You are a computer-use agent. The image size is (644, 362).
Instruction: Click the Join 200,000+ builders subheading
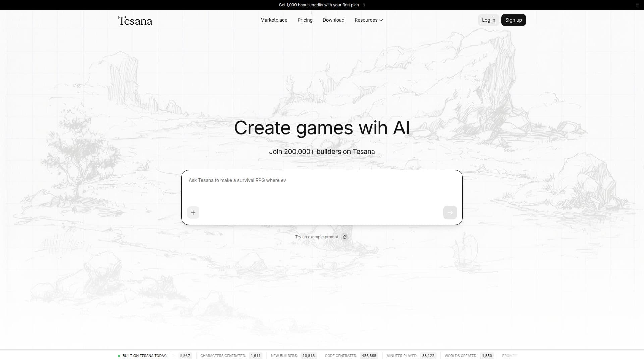click(322, 152)
